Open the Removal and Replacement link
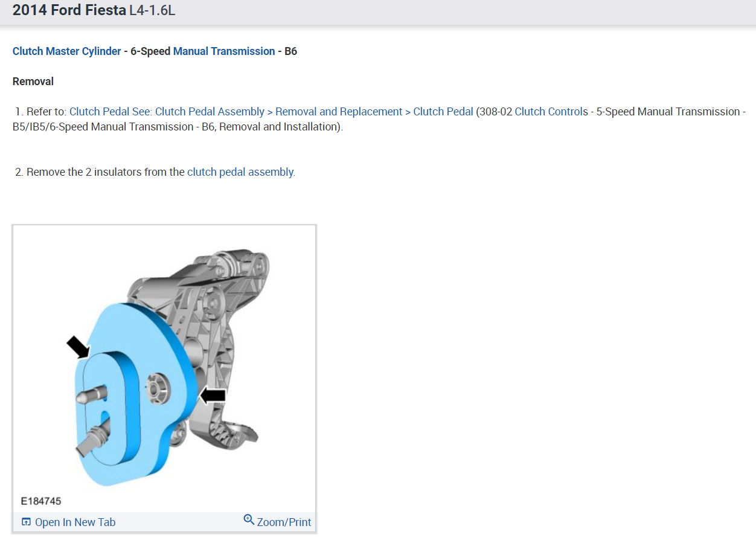 click(339, 112)
